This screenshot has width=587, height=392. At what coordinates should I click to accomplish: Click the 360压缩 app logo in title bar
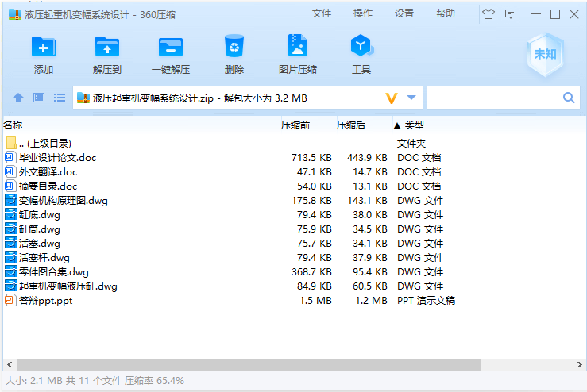(x=15, y=14)
